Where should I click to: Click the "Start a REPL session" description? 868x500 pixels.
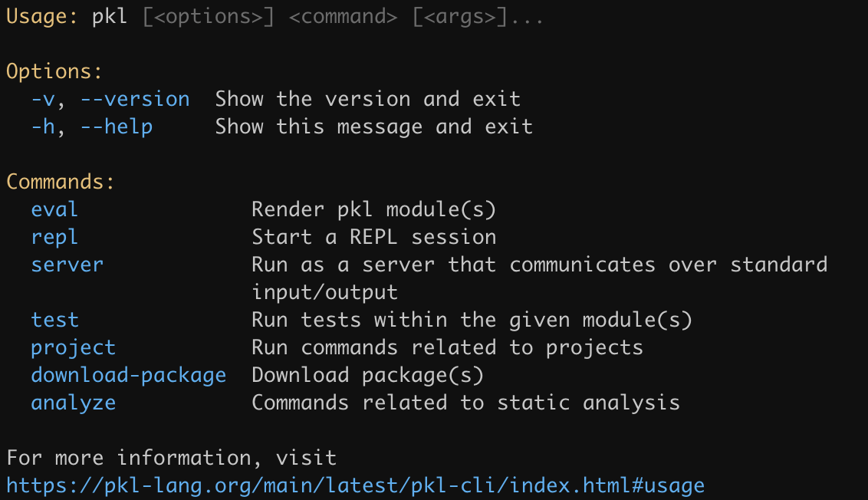click(x=373, y=237)
